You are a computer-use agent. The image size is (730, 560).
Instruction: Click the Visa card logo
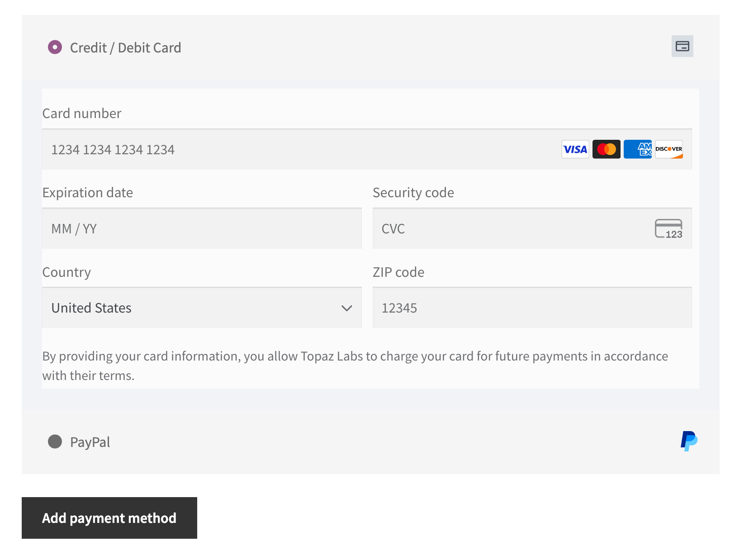pos(575,149)
